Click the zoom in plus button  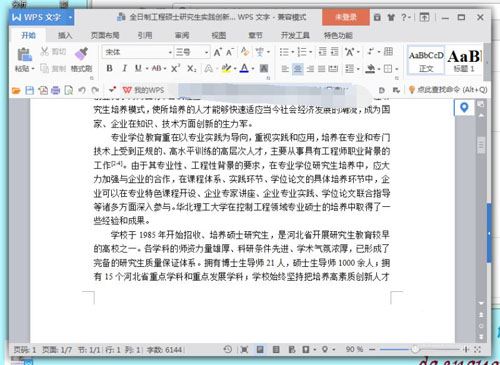tap(466, 349)
